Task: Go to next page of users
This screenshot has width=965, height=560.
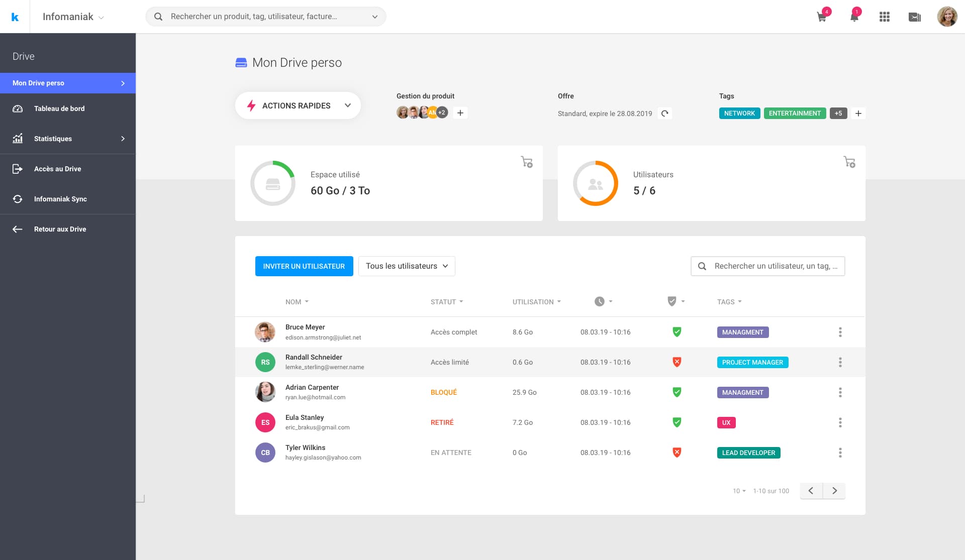Action: (x=834, y=491)
